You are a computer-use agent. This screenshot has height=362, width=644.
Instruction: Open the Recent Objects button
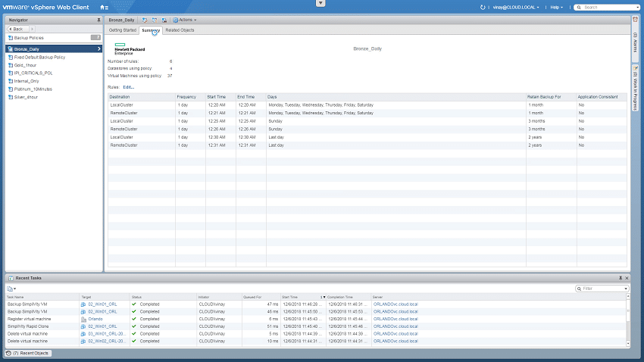pyautogui.click(x=28, y=353)
